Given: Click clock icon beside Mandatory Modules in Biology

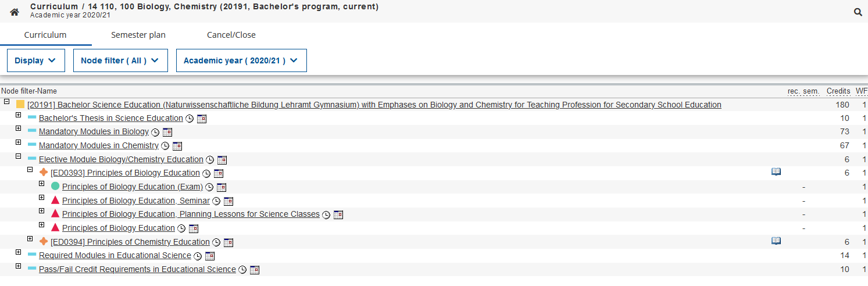Looking at the screenshot, I should tap(155, 132).
